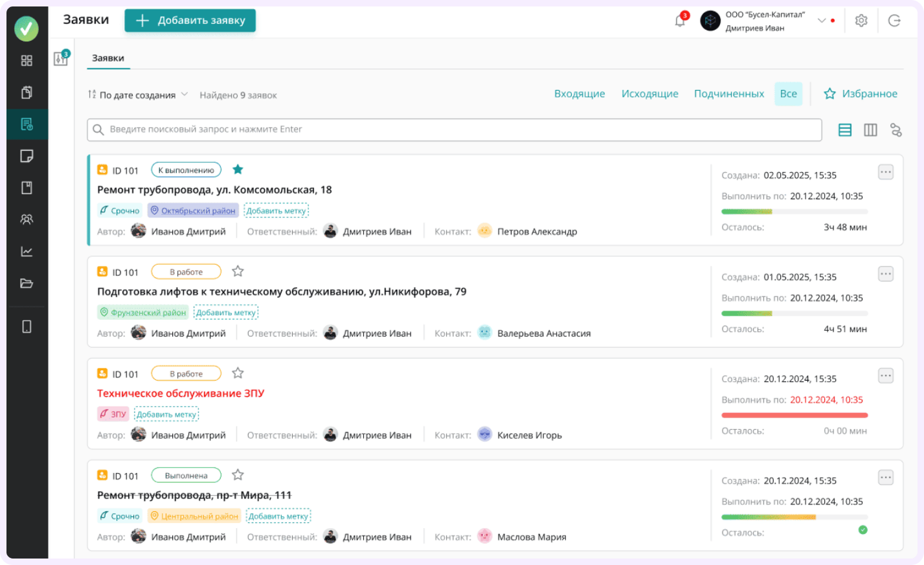The image size is (924, 565).
Task: Open the notifications bell icon
Action: click(x=680, y=21)
